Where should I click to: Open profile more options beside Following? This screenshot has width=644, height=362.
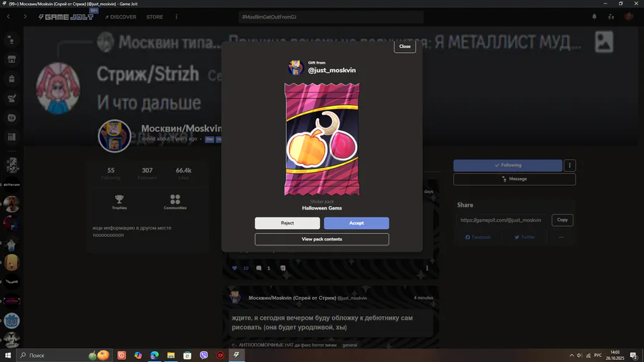coord(570,165)
